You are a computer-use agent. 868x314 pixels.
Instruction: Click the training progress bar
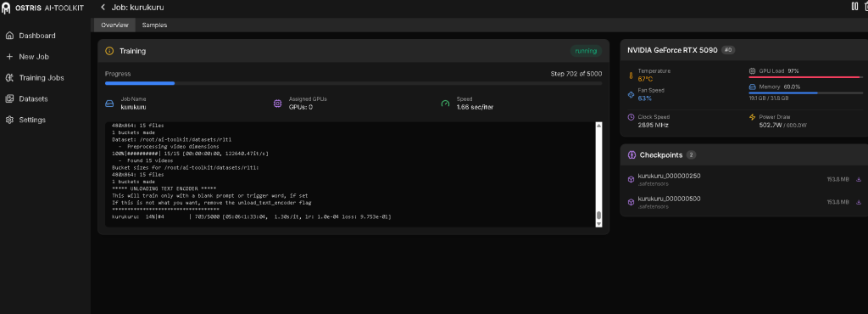[x=353, y=83]
